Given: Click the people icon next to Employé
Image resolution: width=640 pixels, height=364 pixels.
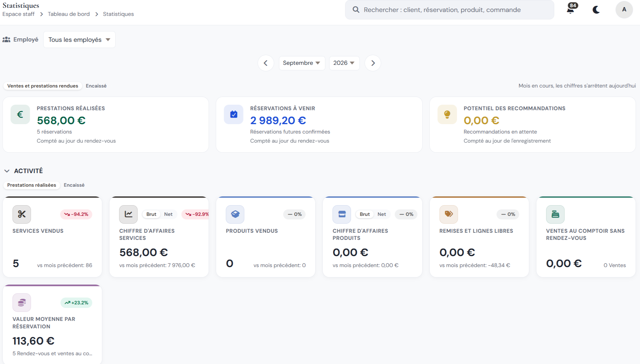Looking at the screenshot, I should coord(6,40).
